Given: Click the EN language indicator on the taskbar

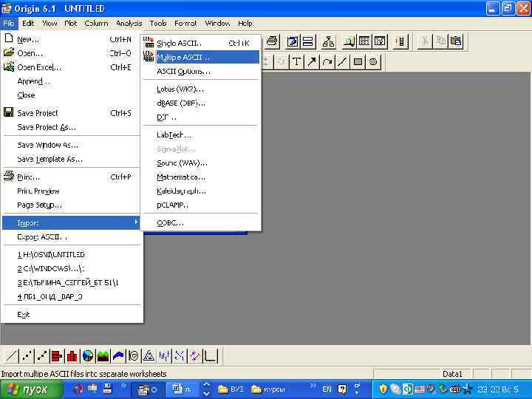Looking at the screenshot, I should tap(327, 389).
